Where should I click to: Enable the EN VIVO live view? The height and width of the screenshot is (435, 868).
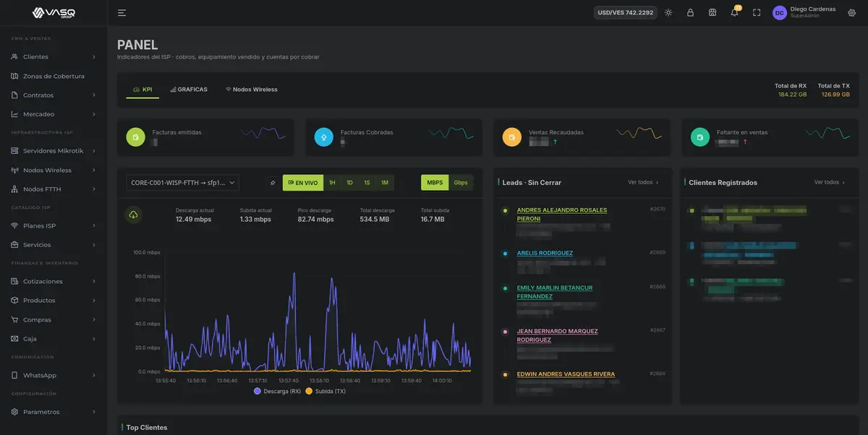[x=302, y=183]
